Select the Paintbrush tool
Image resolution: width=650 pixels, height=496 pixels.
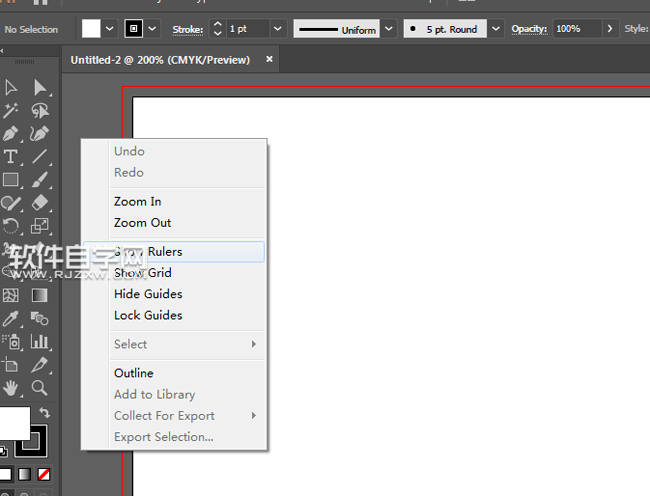40,180
